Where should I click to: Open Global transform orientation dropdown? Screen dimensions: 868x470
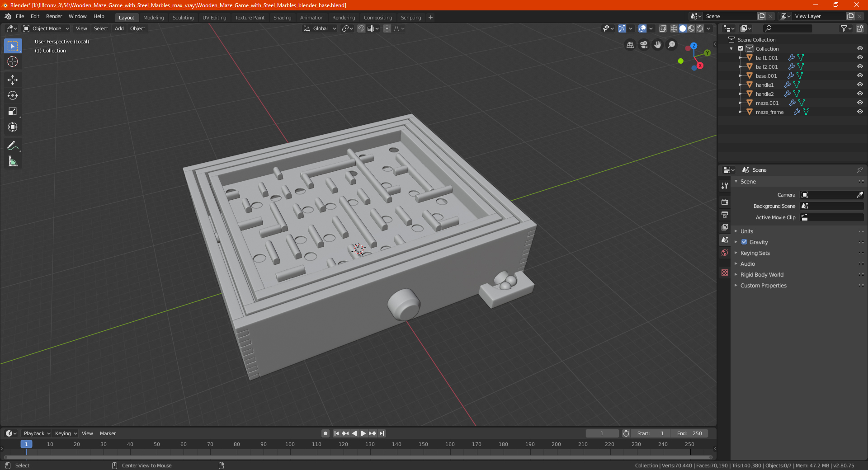(x=320, y=28)
